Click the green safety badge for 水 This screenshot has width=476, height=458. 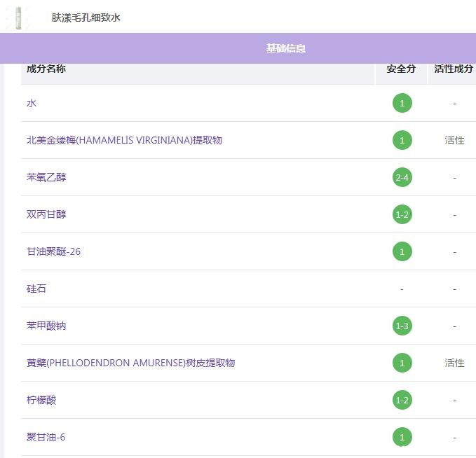point(402,103)
